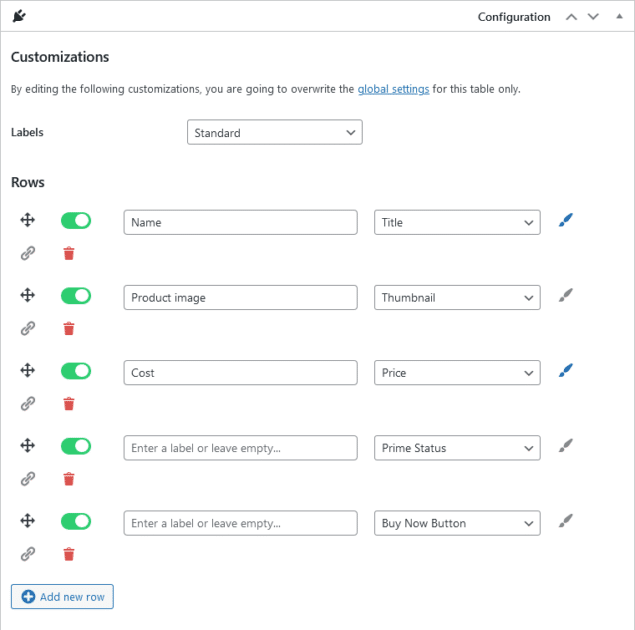Image resolution: width=635 pixels, height=630 pixels.
Task: Grab the move handle of Prime Status row
Action: pyautogui.click(x=28, y=446)
